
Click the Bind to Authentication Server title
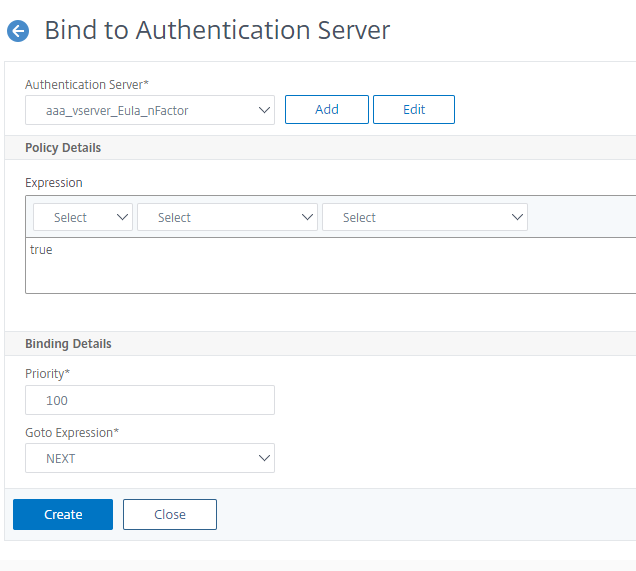(x=217, y=30)
